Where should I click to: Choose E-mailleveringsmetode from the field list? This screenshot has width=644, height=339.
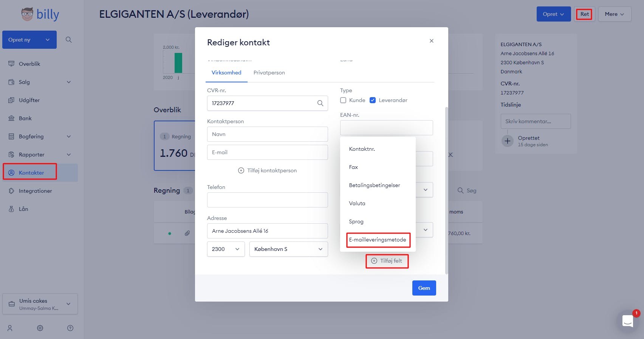click(378, 240)
